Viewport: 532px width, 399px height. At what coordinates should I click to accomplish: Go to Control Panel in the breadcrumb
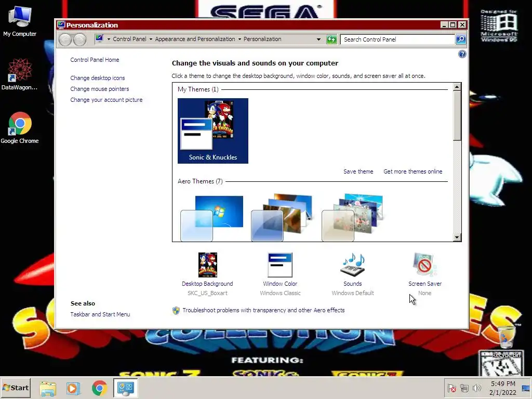coord(129,39)
